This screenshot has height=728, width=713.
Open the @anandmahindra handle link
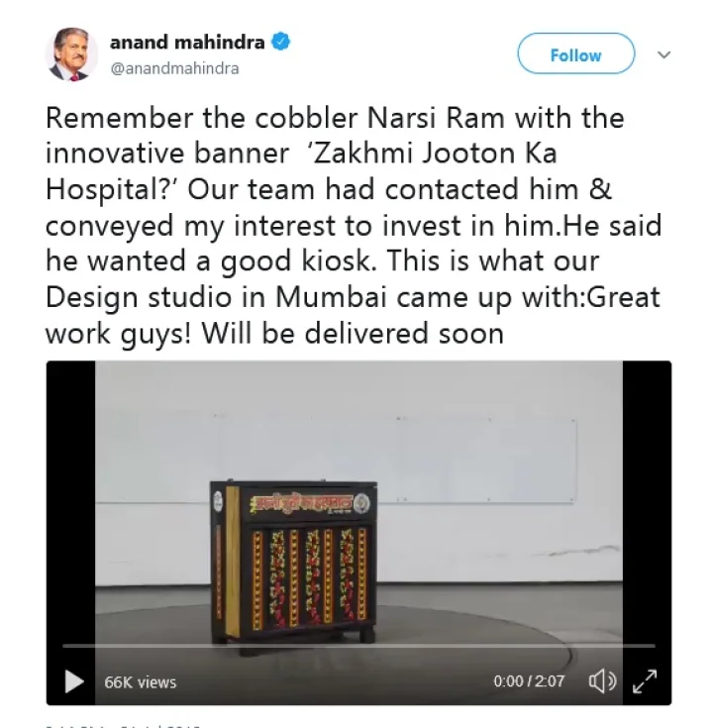[174, 68]
